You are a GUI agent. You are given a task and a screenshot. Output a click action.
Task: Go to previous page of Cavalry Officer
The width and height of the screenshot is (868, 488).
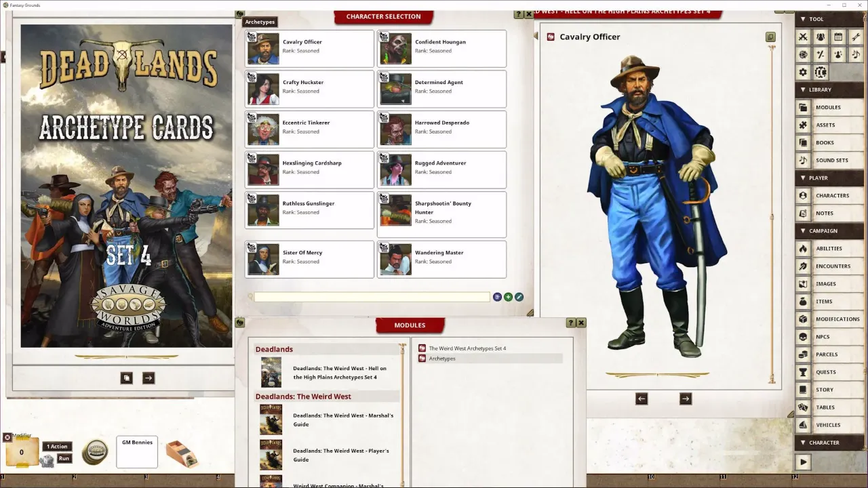[x=642, y=399]
